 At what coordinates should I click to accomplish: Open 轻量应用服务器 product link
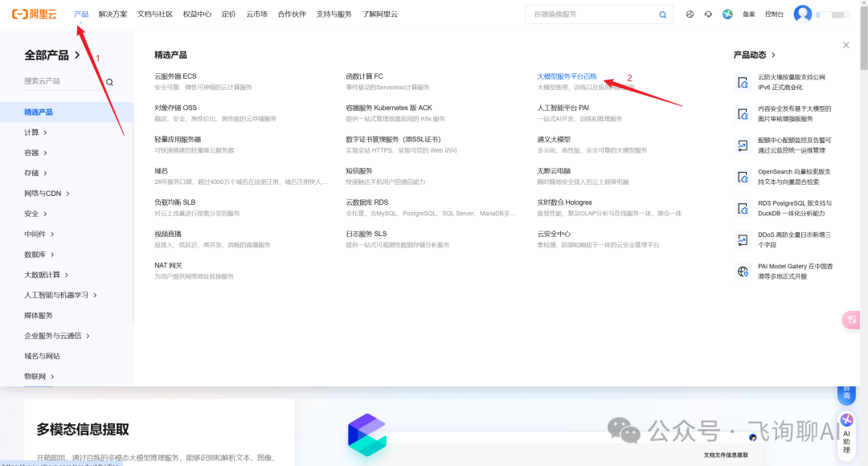tap(178, 140)
